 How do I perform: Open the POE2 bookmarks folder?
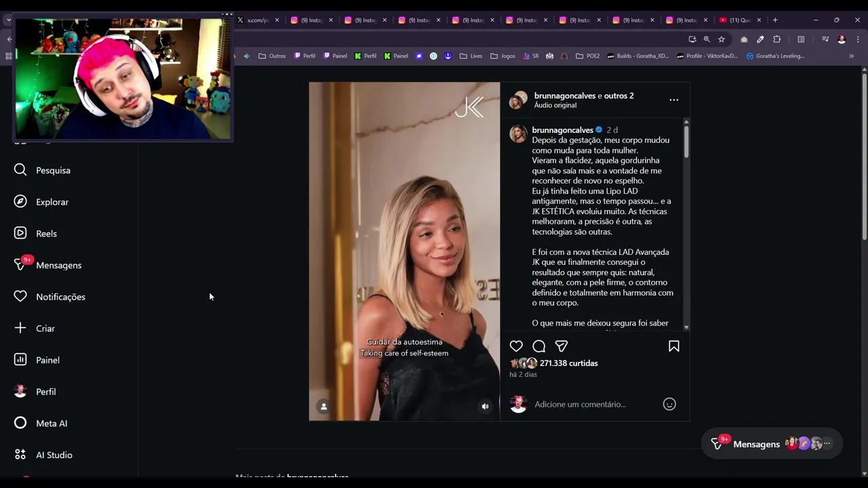[x=587, y=56]
